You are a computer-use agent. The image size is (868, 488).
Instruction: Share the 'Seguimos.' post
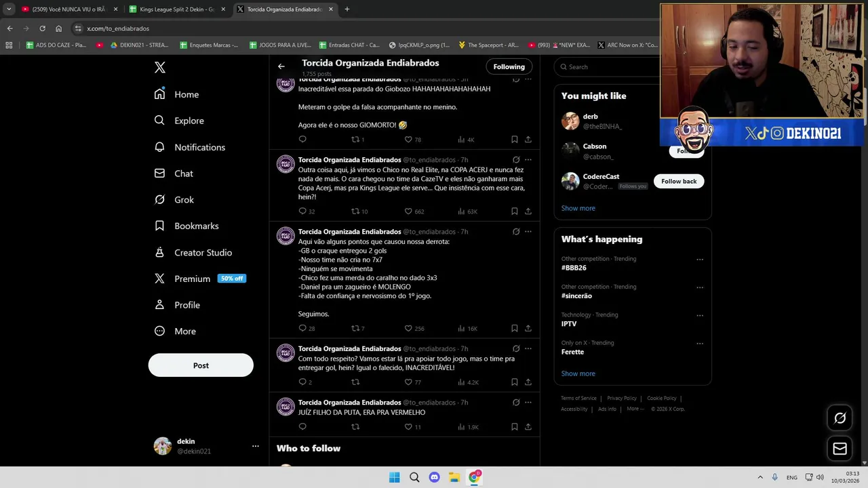click(x=528, y=328)
